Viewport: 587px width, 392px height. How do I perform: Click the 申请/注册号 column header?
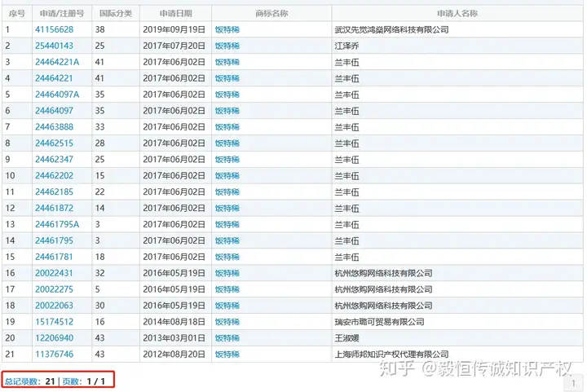click(62, 14)
